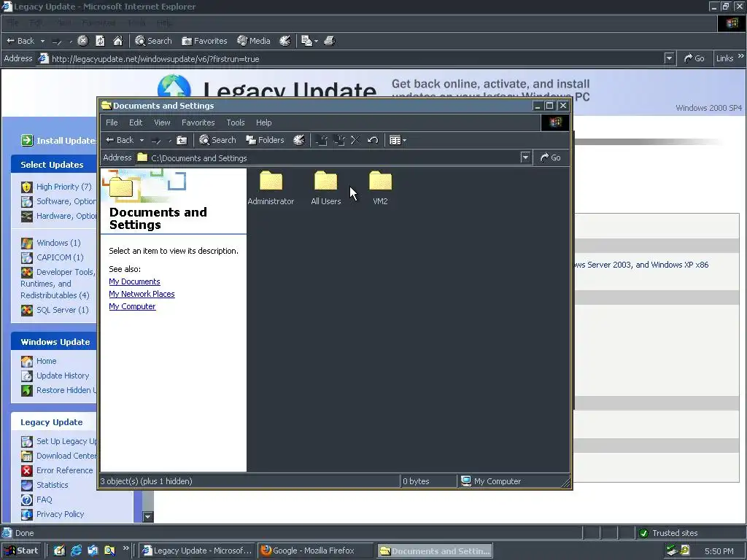747x560 pixels.
Task: Click Go button in Internet Explorer
Action: (x=694, y=58)
